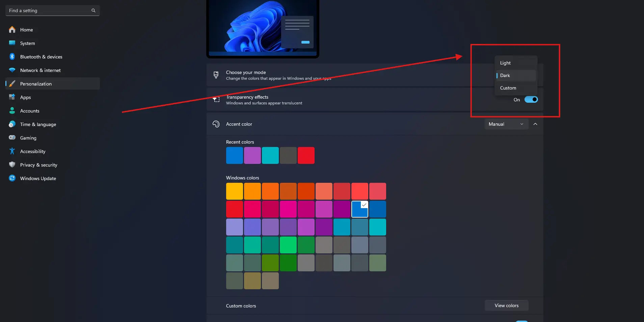Click the palette icon next to Accent color
The image size is (644, 322).
pyautogui.click(x=216, y=124)
